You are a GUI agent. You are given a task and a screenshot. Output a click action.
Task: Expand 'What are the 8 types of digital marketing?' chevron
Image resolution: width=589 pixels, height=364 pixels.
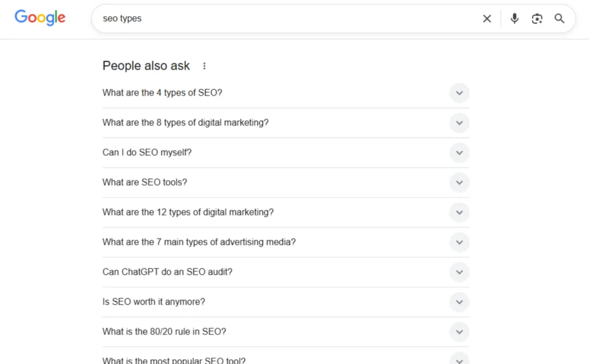459,123
